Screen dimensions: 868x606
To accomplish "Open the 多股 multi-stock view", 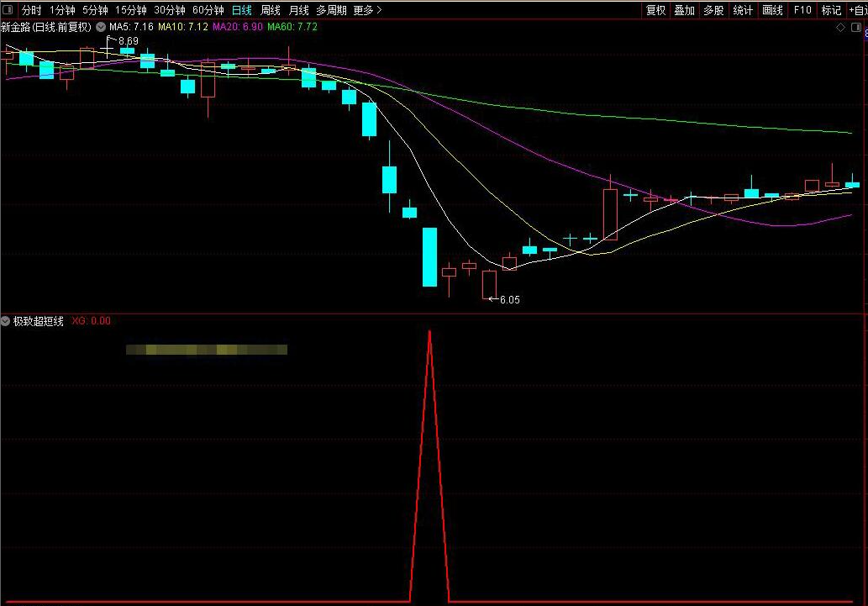I will 713,10.
